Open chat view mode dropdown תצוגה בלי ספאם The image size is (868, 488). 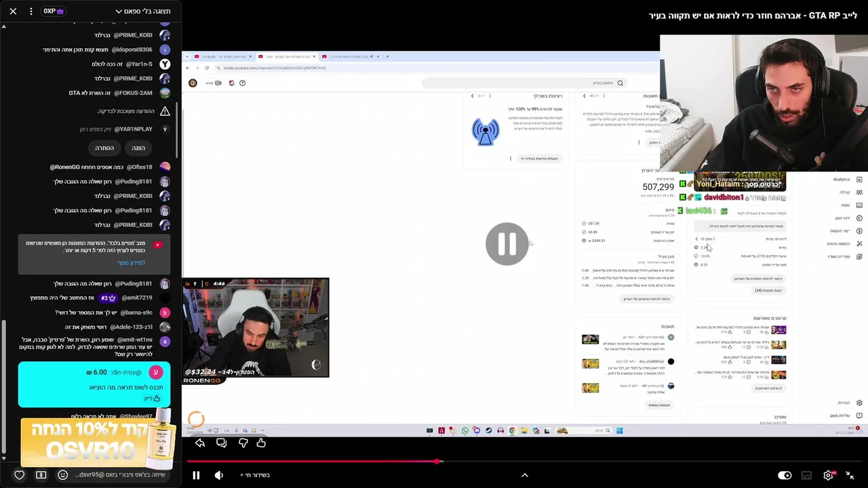(142, 11)
